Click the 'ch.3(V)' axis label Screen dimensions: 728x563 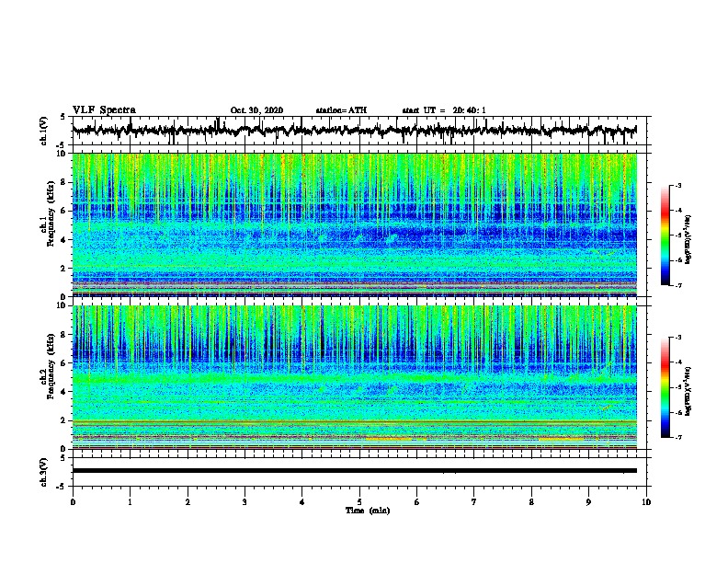(x=44, y=472)
